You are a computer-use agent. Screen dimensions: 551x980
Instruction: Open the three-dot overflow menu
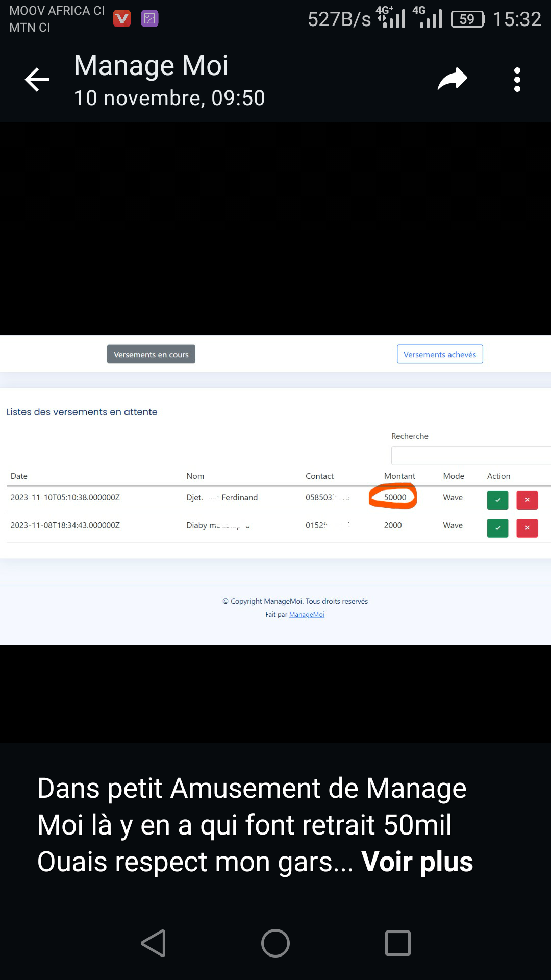517,80
